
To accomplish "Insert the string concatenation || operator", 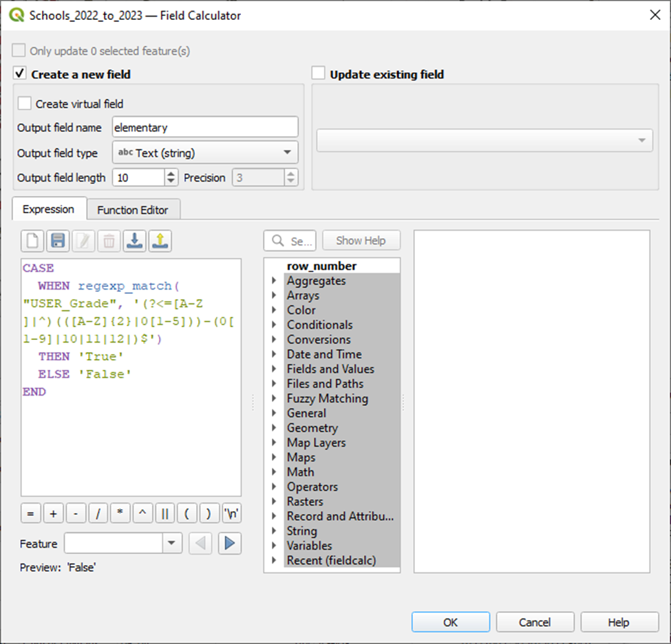I will pyautogui.click(x=165, y=514).
